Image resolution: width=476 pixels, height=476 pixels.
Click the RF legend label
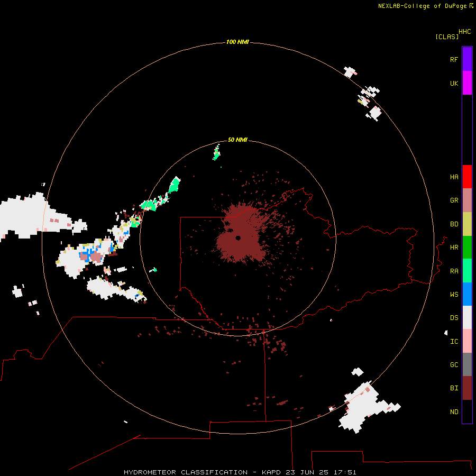(x=454, y=59)
